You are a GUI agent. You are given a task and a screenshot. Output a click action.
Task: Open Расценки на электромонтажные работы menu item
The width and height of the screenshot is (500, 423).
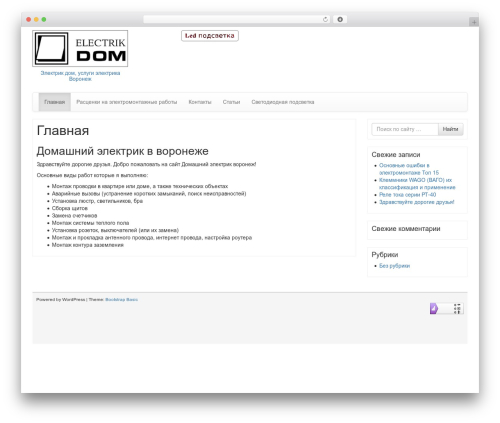(x=127, y=102)
